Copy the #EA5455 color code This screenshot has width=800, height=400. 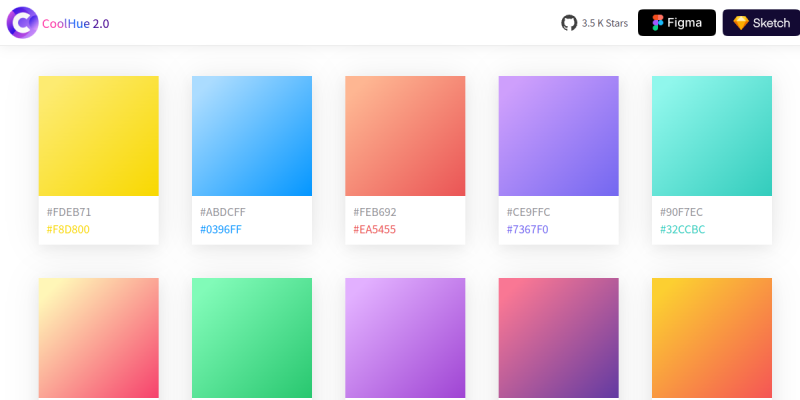point(374,230)
